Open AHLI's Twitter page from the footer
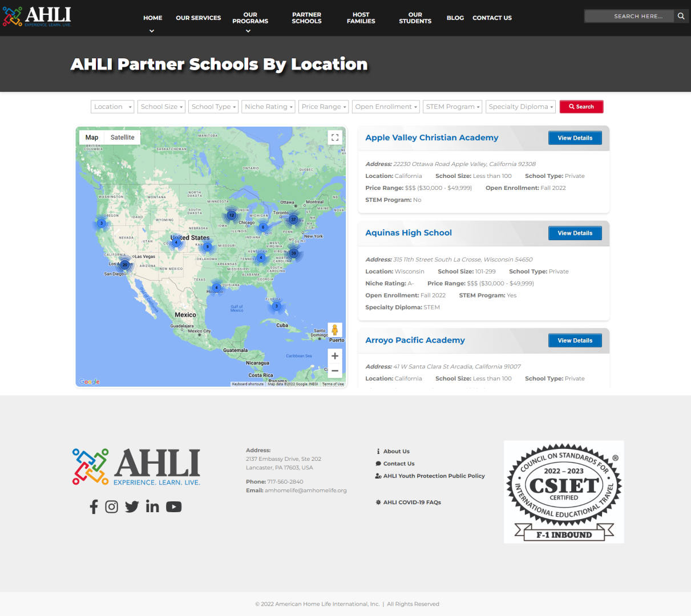Image resolution: width=691 pixels, height=616 pixels. (x=132, y=506)
